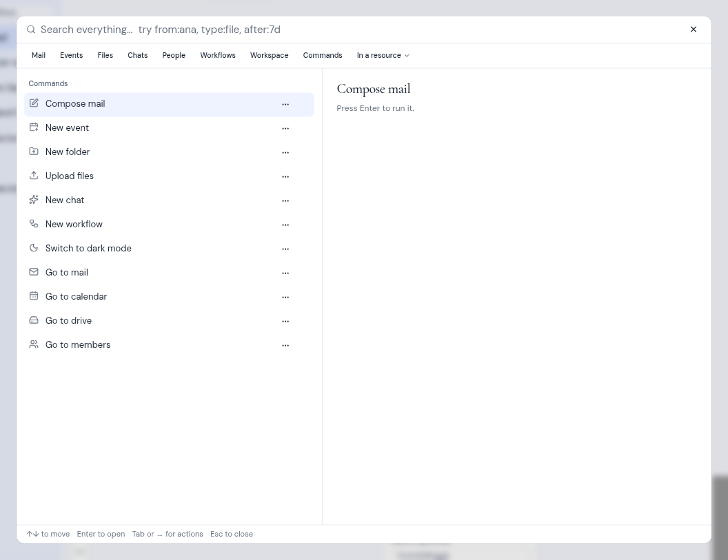
Task: Select the Go to calendar command
Action: click(x=169, y=297)
